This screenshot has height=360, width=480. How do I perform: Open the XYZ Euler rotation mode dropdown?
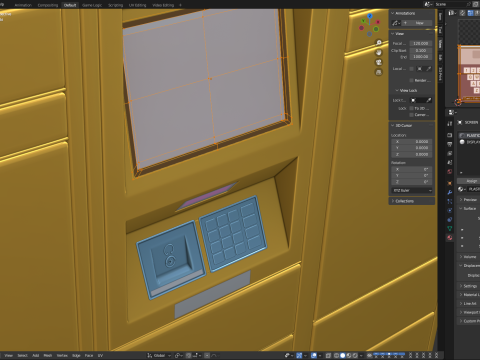click(x=412, y=190)
